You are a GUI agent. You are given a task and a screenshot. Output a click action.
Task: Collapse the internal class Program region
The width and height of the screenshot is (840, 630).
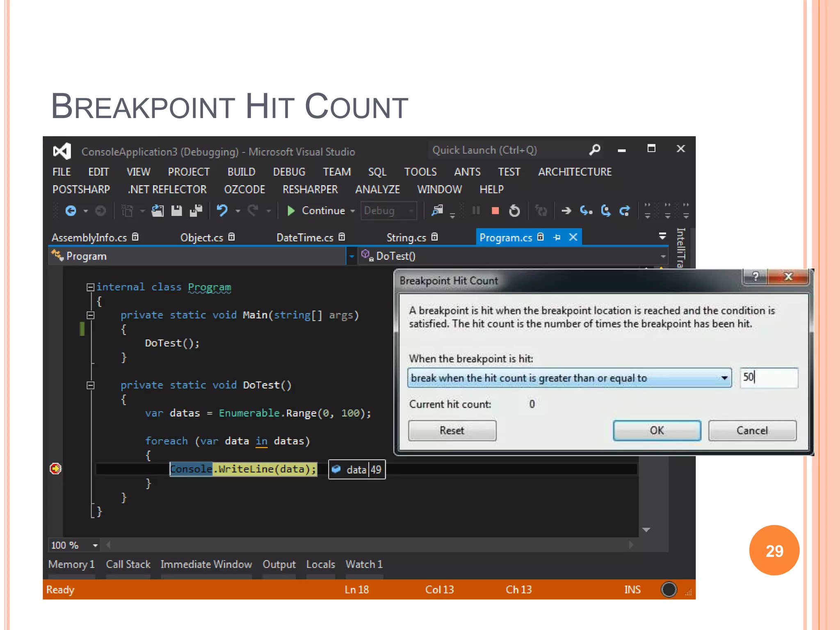(91, 287)
